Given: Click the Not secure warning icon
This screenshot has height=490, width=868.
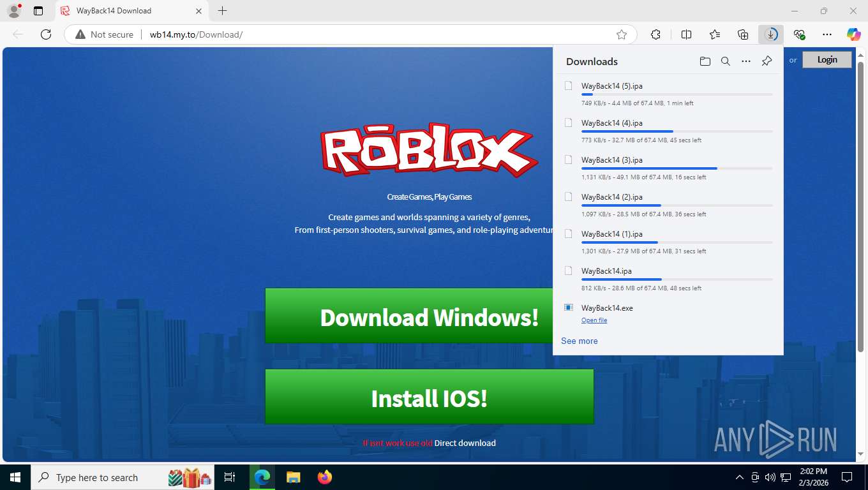Looking at the screenshot, I should click(x=80, y=34).
